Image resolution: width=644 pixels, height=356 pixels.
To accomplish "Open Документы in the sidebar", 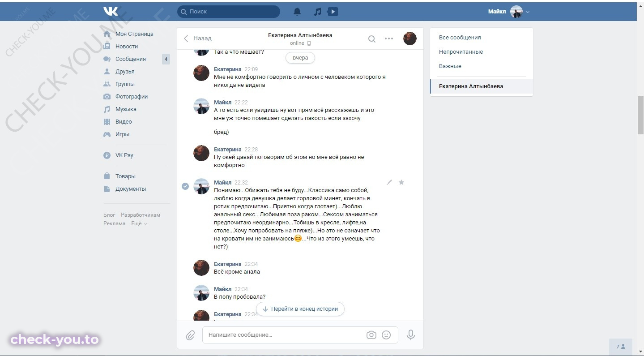I will point(131,189).
